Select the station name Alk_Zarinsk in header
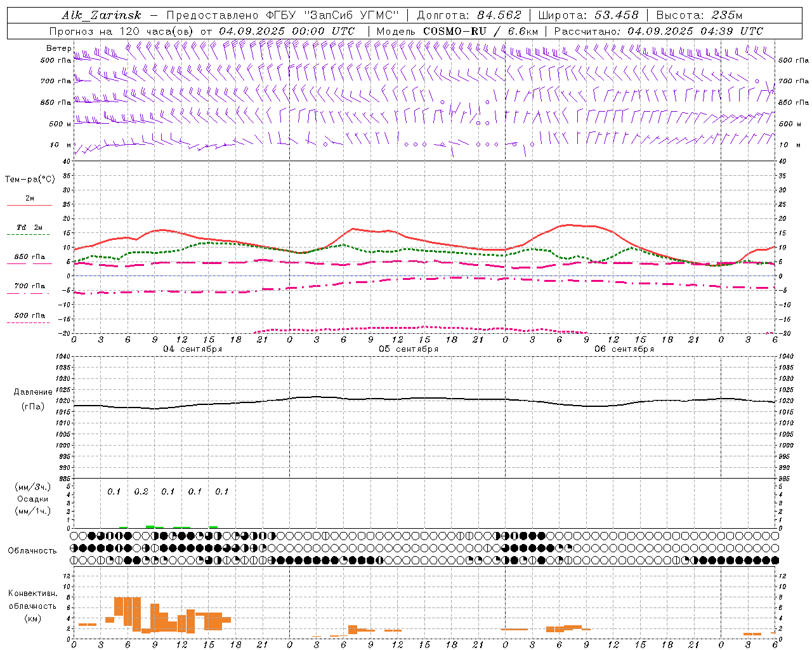The height and width of the screenshot is (650, 812). [101, 15]
